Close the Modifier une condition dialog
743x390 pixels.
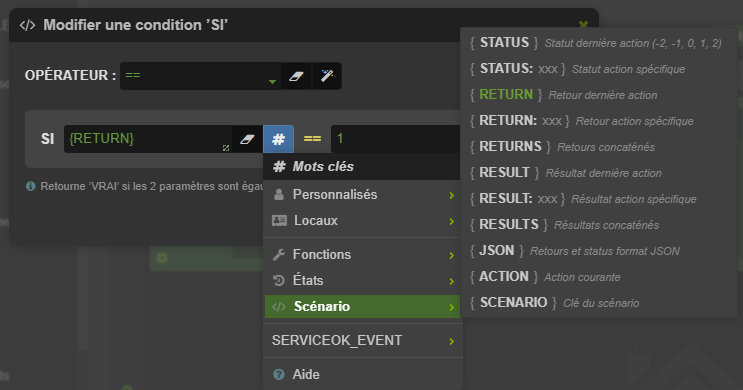(x=583, y=24)
